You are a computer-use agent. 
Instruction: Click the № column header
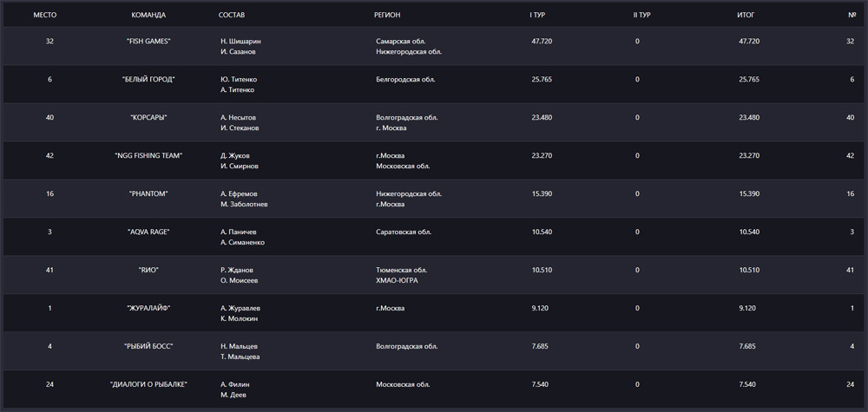coord(852,15)
